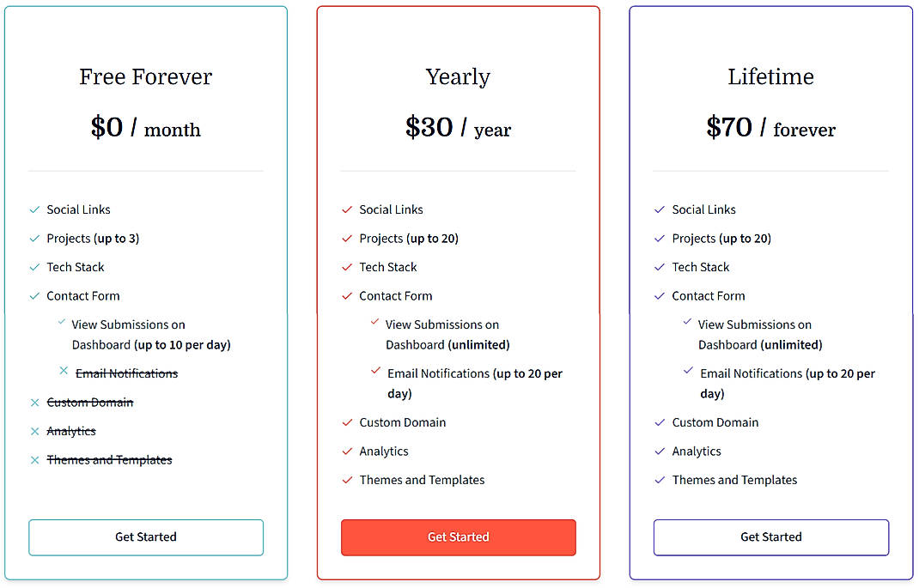Image resolution: width=919 pixels, height=588 pixels.
Task: Click the Tech Stack checkmark in Lifetime plan
Action: click(x=659, y=267)
